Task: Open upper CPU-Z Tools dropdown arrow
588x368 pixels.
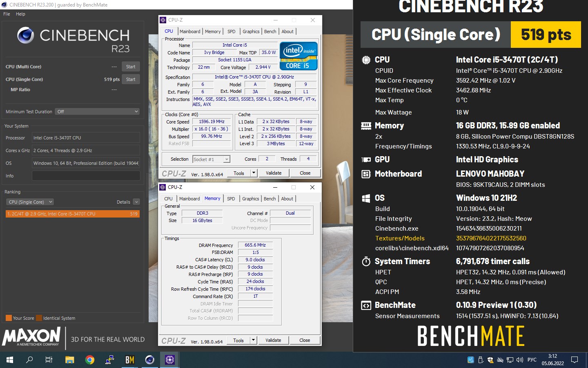Action: [x=254, y=173]
